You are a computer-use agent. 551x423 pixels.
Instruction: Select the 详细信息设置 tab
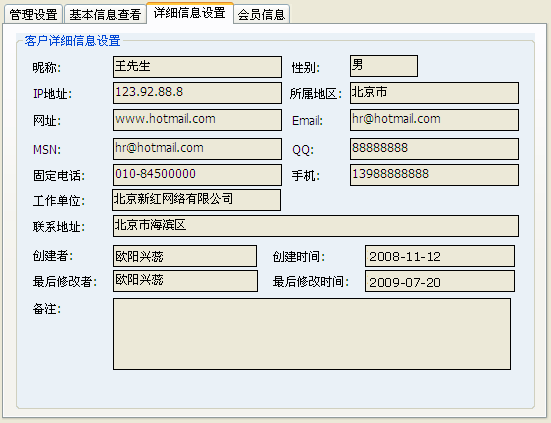[190, 13]
